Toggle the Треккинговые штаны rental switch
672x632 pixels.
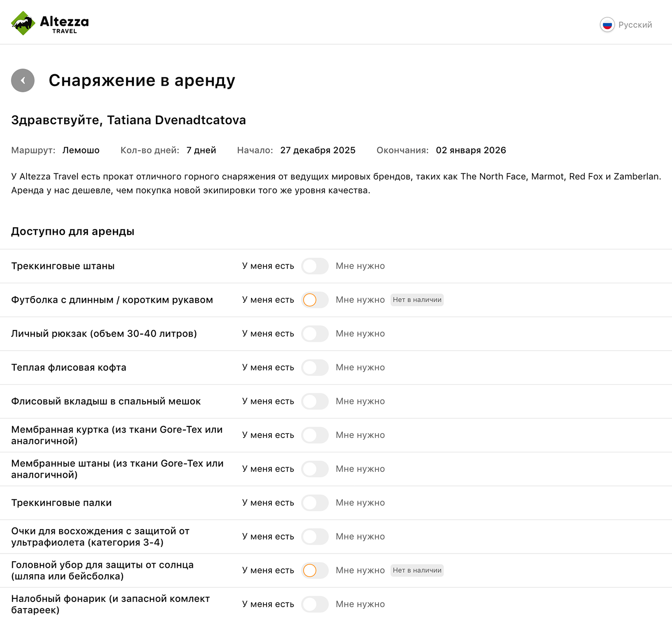click(x=315, y=266)
